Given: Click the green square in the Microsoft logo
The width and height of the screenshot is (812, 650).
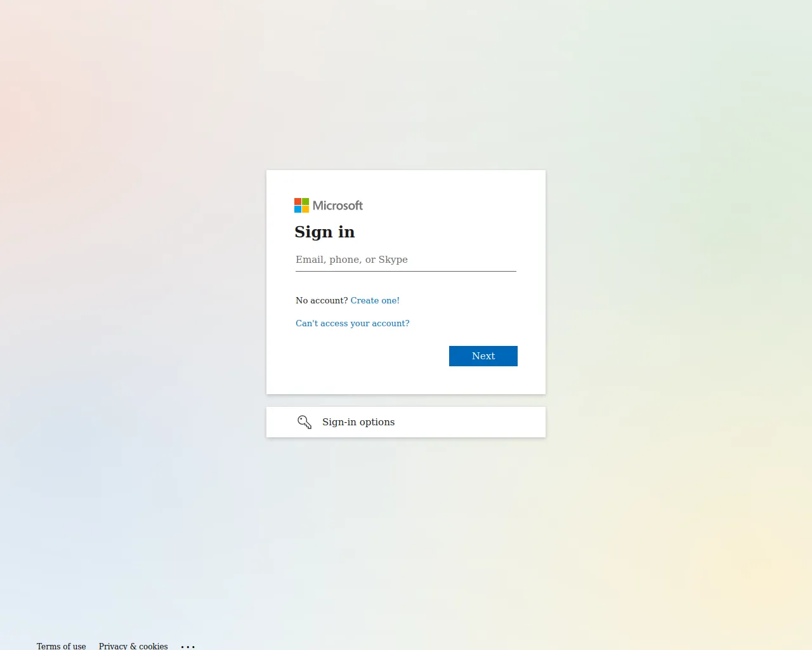Looking at the screenshot, I should (x=305, y=201).
